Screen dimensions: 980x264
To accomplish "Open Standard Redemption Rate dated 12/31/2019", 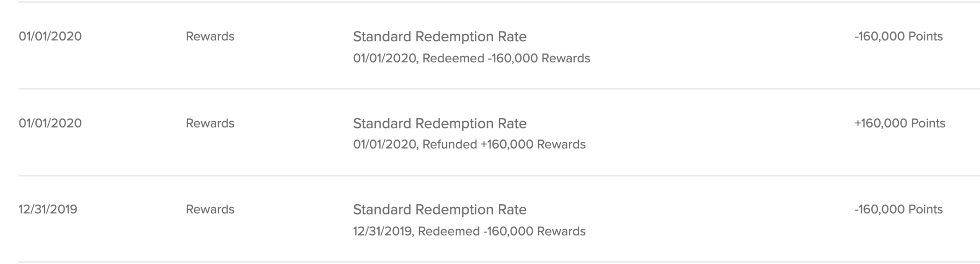I will point(440,210).
